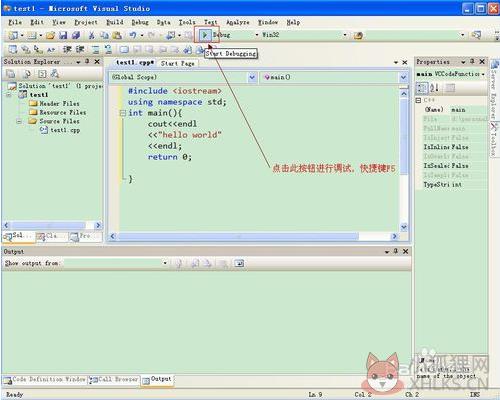
Task: Switch to the Call Browser tab
Action: 114,379
